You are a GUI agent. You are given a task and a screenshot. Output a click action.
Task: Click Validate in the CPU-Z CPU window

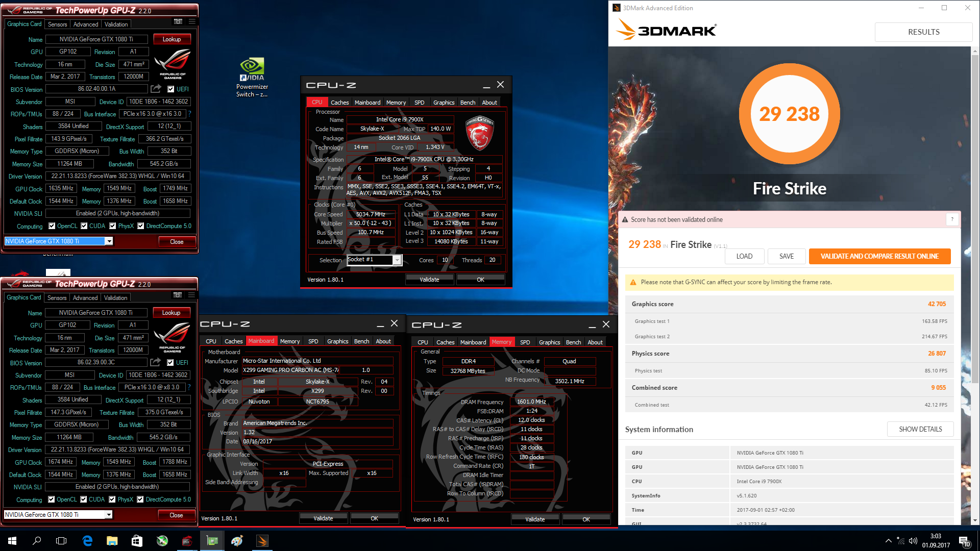click(x=429, y=280)
